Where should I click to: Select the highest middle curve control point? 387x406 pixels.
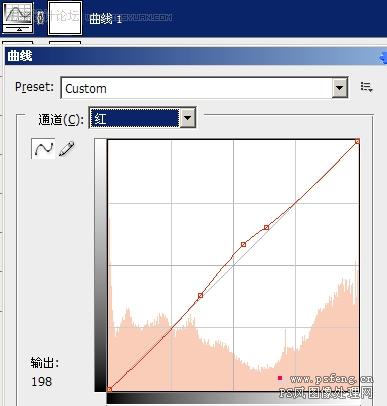tap(266, 227)
